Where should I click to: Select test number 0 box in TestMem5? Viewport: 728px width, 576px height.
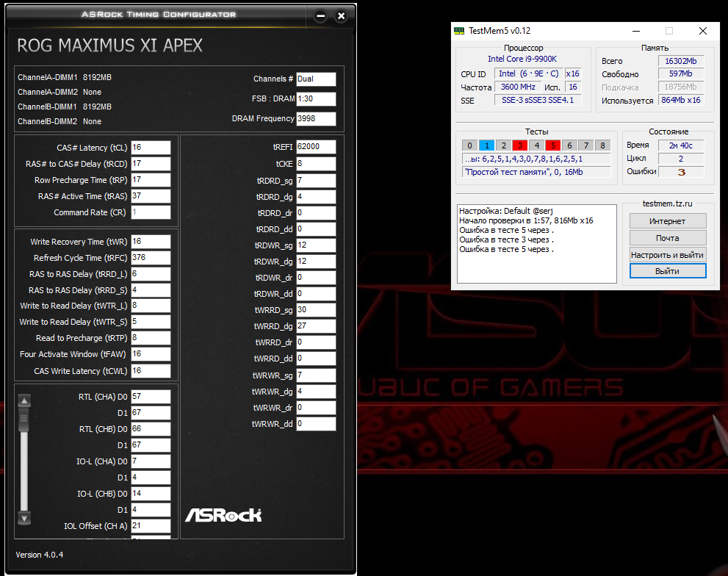pos(470,145)
